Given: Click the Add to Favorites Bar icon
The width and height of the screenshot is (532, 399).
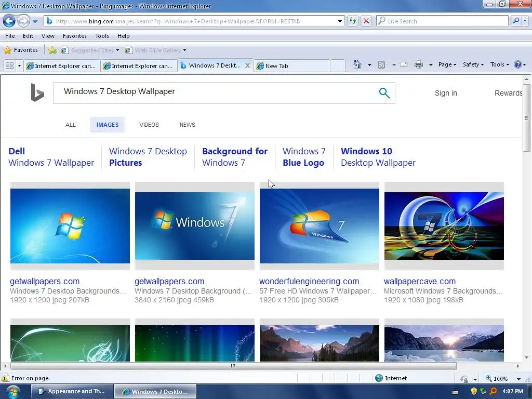Looking at the screenshot, I should pos(52,50).
